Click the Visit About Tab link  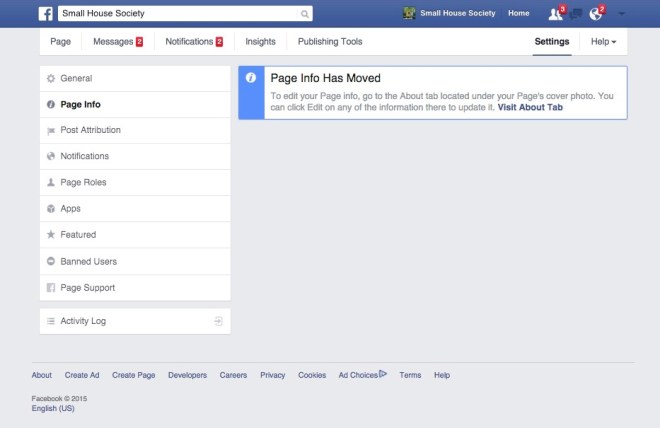pyautogui.click(x=530, y=107)
